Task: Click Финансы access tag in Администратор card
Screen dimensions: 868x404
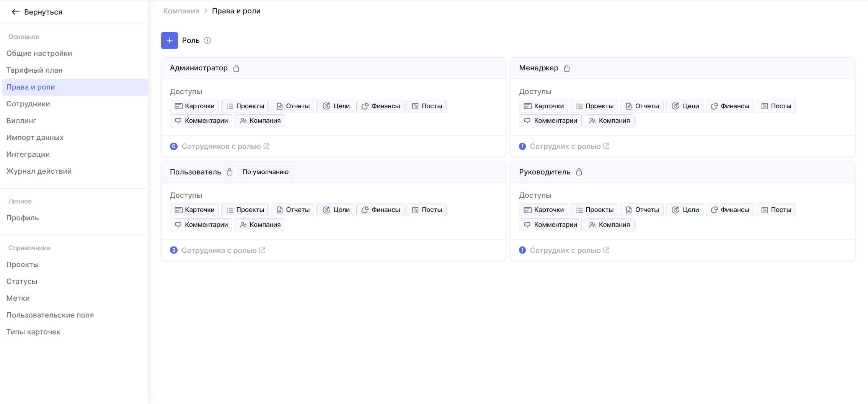Action: (380, 106)
